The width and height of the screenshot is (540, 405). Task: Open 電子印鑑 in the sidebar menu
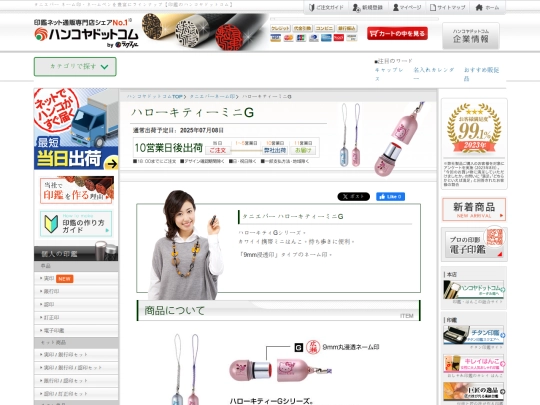click(76, 331)
